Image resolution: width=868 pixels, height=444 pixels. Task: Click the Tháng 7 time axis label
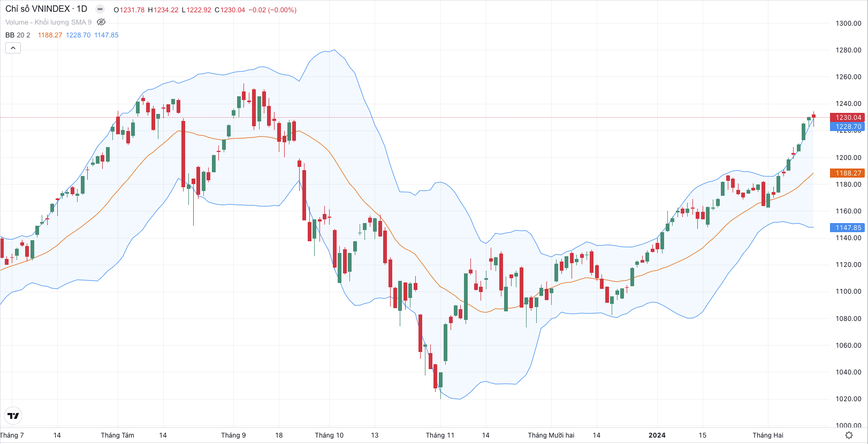pos(11,435)
